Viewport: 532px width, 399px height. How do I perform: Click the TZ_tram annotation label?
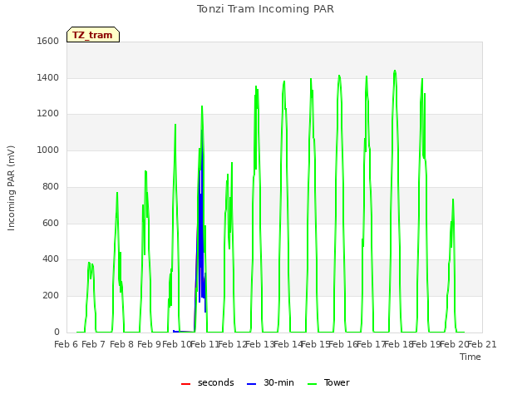93,35
